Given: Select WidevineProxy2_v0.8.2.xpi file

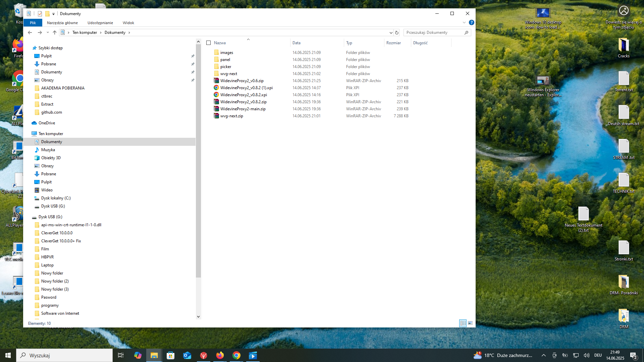Looking at the screenshot, I should [x=244, y=95].
